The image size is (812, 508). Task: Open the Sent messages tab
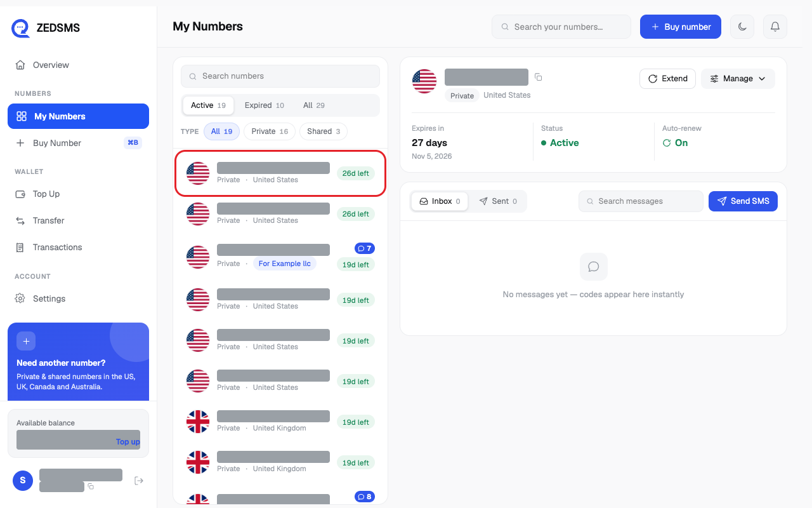(498, 201)
